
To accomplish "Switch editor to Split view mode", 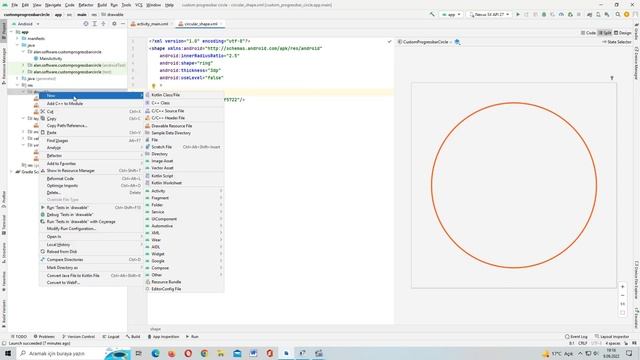I will [605, 33].
